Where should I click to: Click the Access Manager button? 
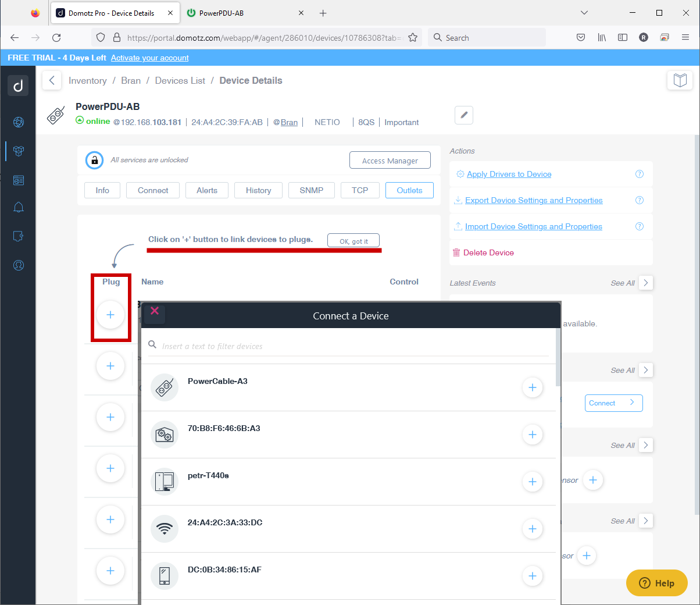[390, 161]
